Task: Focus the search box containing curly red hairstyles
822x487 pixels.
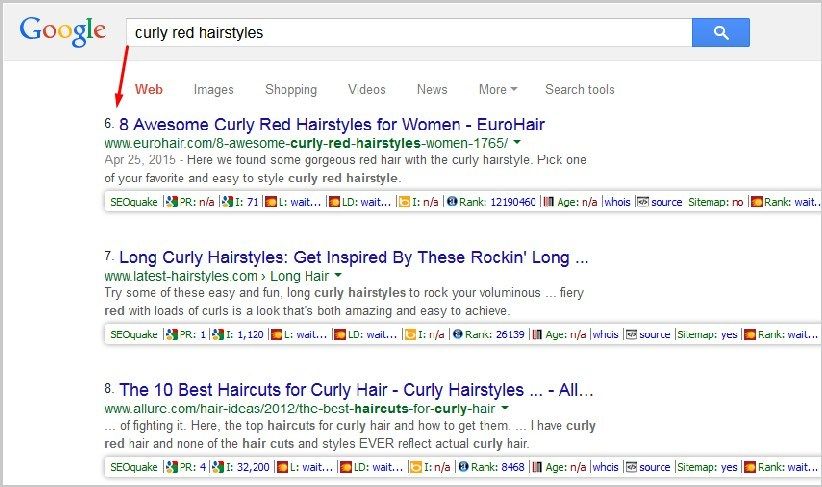Action: tap(409, 33)
